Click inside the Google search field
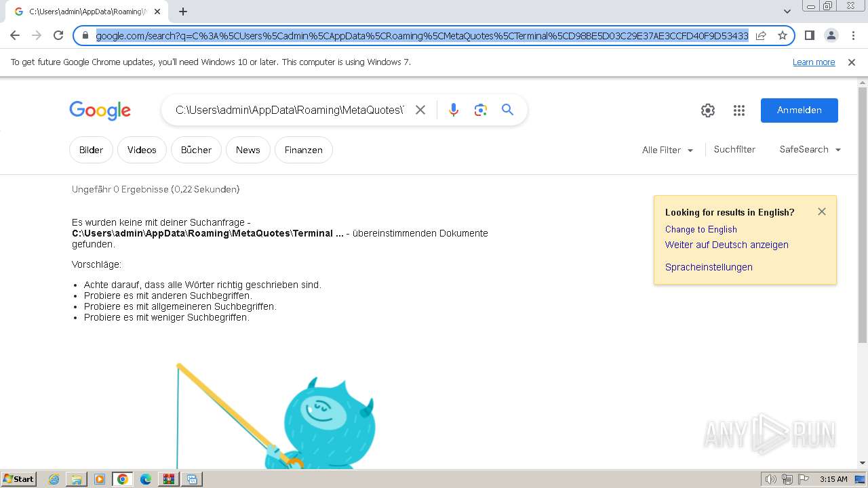This screenshot has height=488, width=868. tap(290, 110)
